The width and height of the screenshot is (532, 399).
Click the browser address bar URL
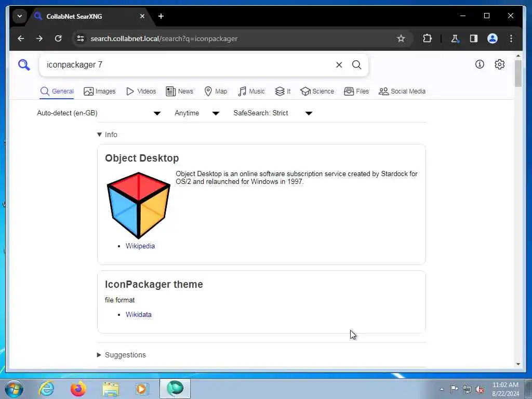(x=164, y=38)
